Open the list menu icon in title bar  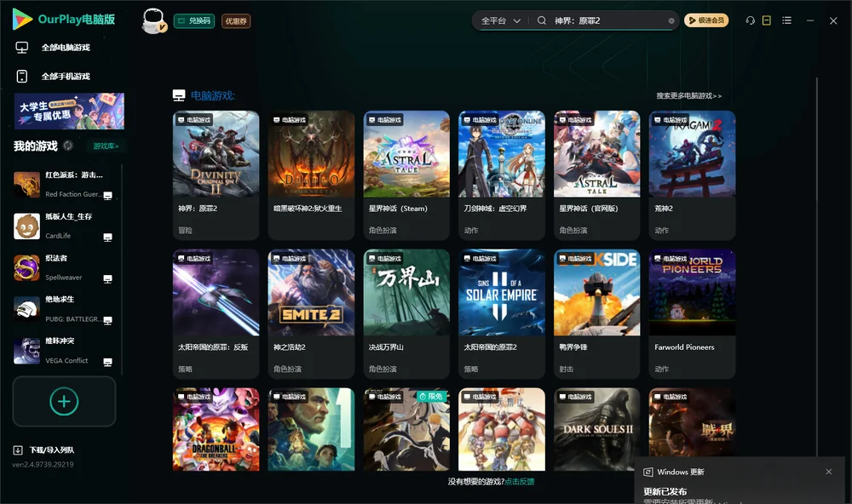[786, 20]
